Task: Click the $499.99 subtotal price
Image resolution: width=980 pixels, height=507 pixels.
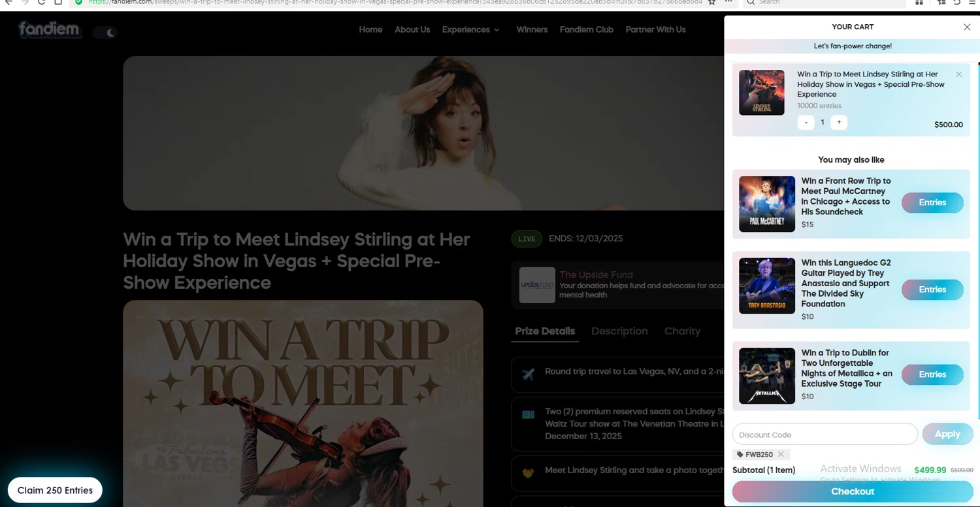Action: pyautogui.click(x=930, y=470)
